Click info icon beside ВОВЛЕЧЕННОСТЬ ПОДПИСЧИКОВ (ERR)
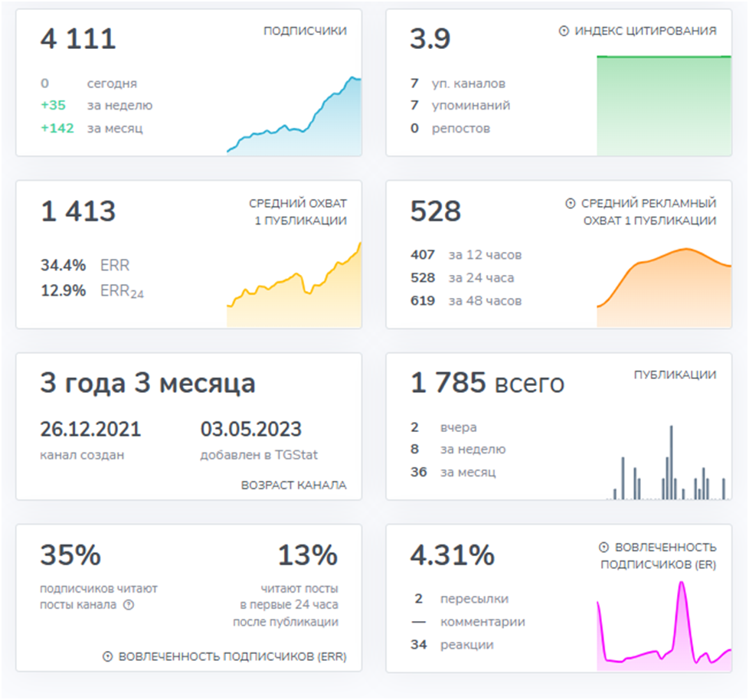The image size is (749, 700). pyautogui.click(x=107, y=656)
